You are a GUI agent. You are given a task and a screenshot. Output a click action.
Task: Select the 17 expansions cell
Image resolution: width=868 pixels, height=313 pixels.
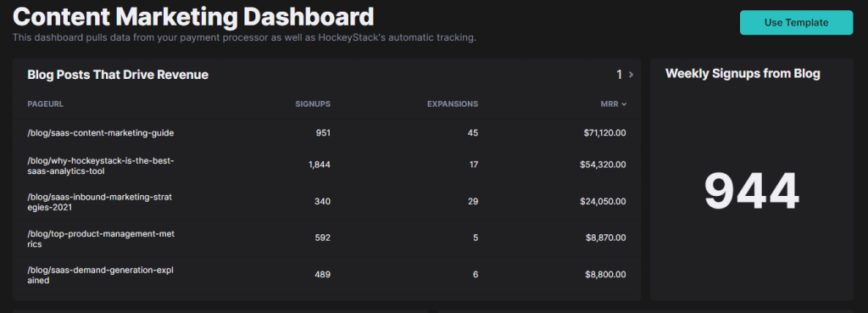click(x=473, y=165)
